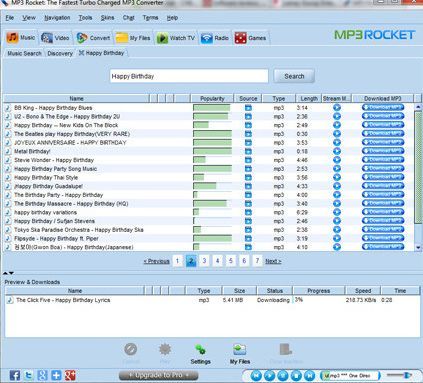Click the results scrollbar down arrow
Image resolution: width=423 pixels, height=383 pixels.
(418, 247)
